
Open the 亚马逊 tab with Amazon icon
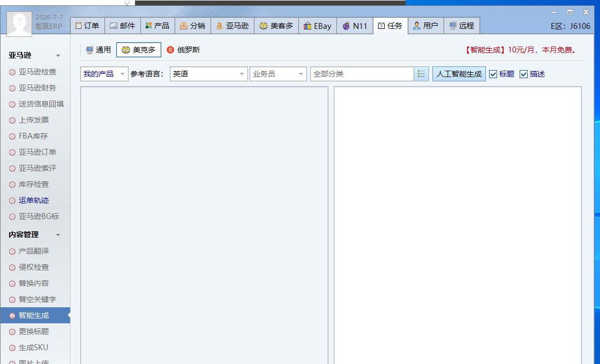(232, 26)
